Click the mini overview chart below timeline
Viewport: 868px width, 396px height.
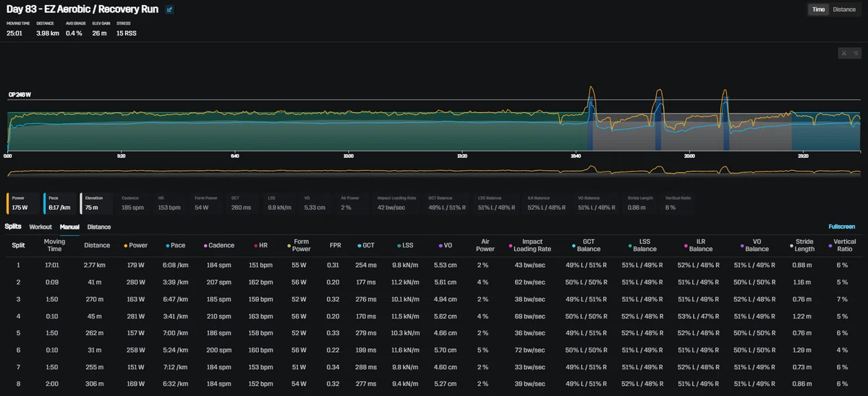434,171
